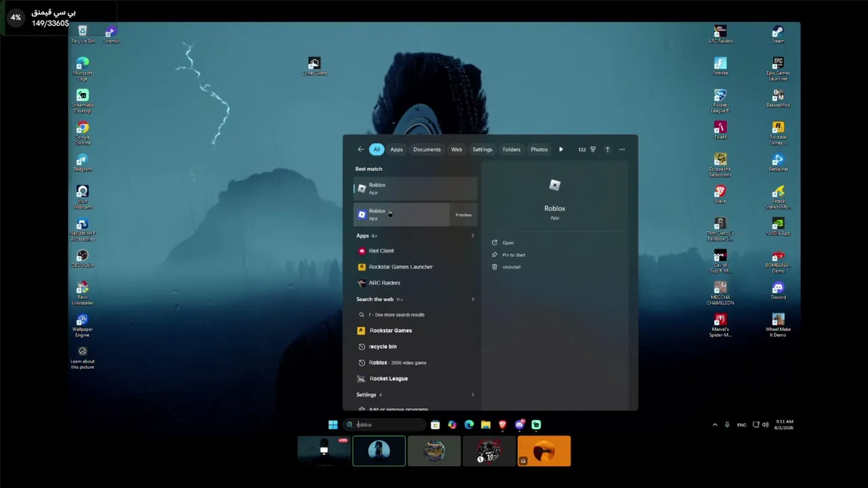The height and width of the screenshot is (488, 868).
Task: Click the volume icon in system tray
Action: point(766,425)
